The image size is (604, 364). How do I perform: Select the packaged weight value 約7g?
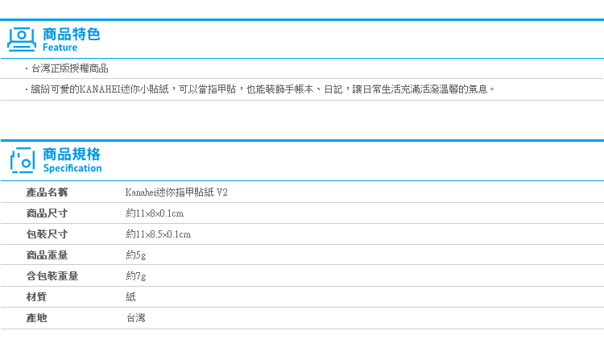(x=136, y=276)
